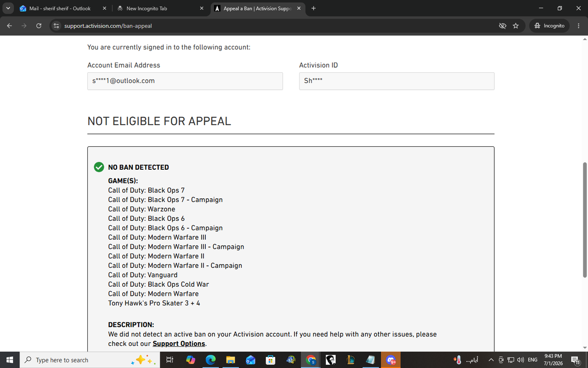588x368 pixels.
Task: Reload the ban appeal page
Action: [x=39, y=26]
